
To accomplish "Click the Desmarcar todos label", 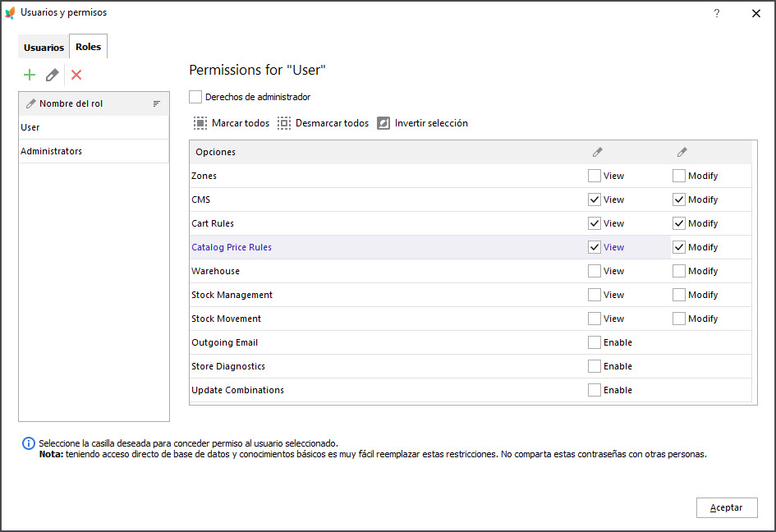I will (x=332, y=123).
